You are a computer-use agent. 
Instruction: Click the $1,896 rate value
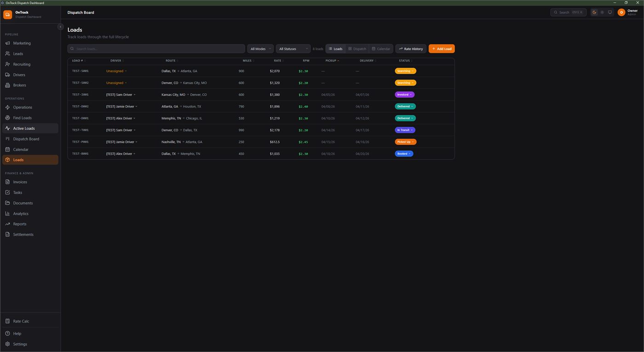pos(275,107)
